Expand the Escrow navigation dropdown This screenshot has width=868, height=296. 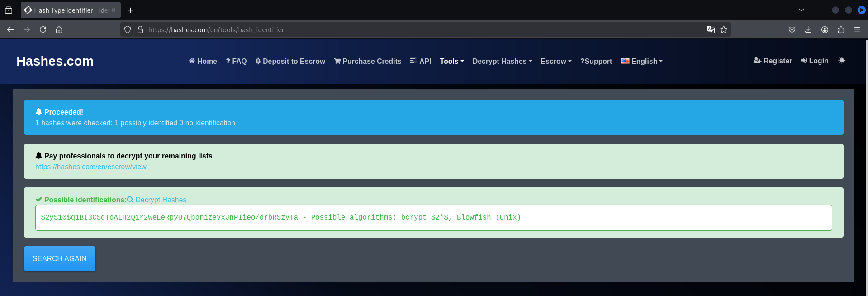tap(556, 61)
